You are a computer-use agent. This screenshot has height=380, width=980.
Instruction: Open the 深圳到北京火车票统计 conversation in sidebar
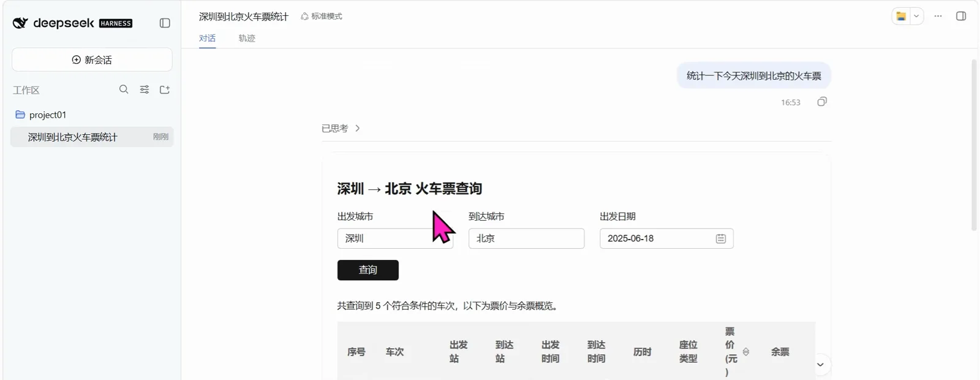tap(92, 137)
